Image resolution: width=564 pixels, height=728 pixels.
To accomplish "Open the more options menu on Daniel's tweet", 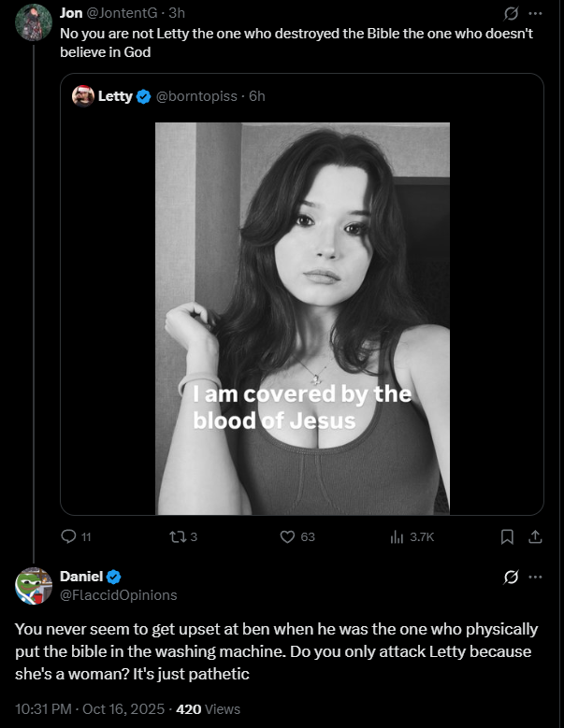I will tap(535, 577).
